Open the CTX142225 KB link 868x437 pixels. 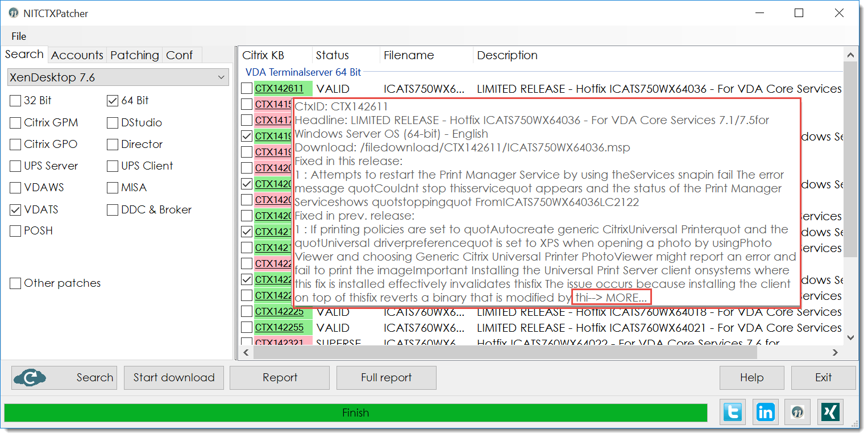[279, 312]
